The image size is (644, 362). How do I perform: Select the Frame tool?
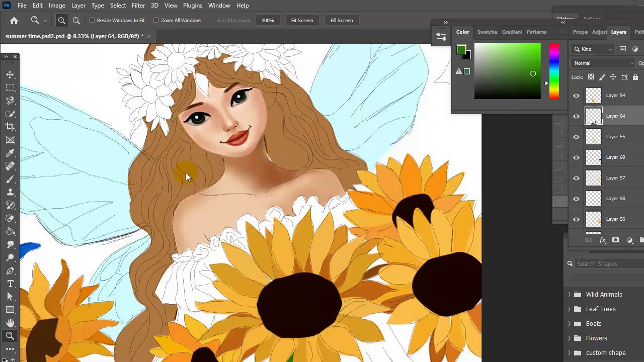10,140
